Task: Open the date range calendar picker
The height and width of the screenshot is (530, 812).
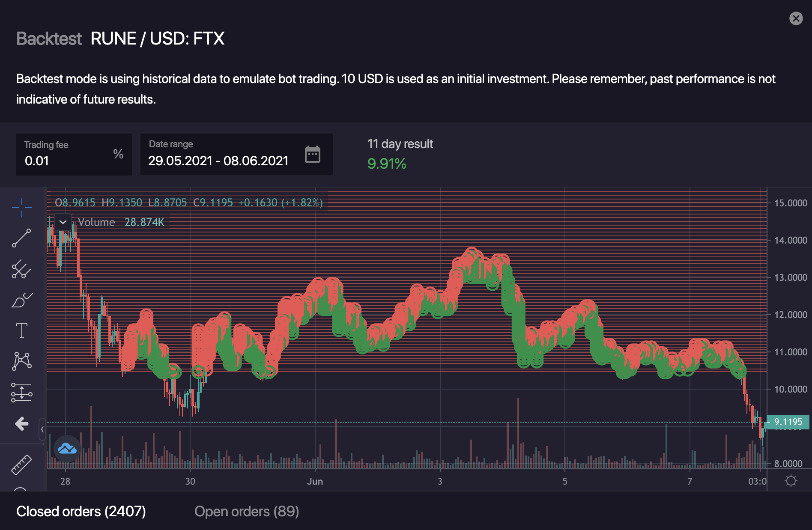Action: 312,154
